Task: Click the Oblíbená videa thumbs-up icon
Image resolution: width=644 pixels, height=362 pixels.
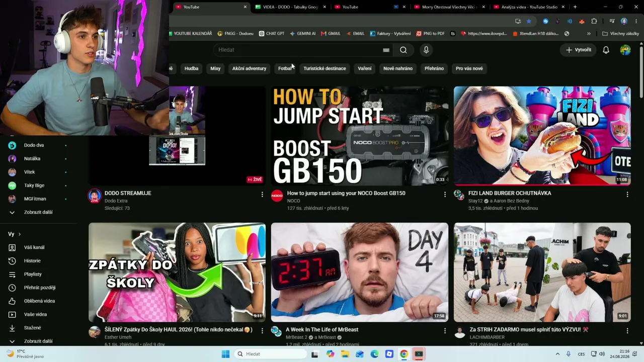Action: [x=12, y=301]
